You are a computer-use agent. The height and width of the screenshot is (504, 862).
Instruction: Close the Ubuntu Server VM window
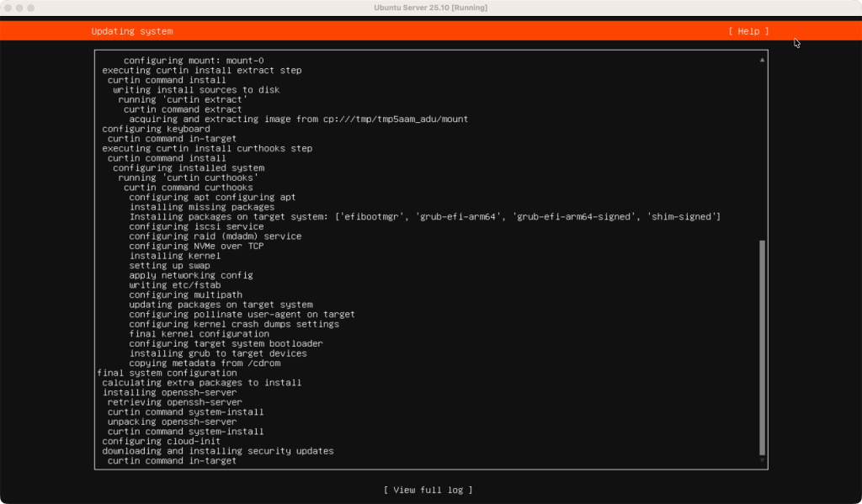pos(8,8)
